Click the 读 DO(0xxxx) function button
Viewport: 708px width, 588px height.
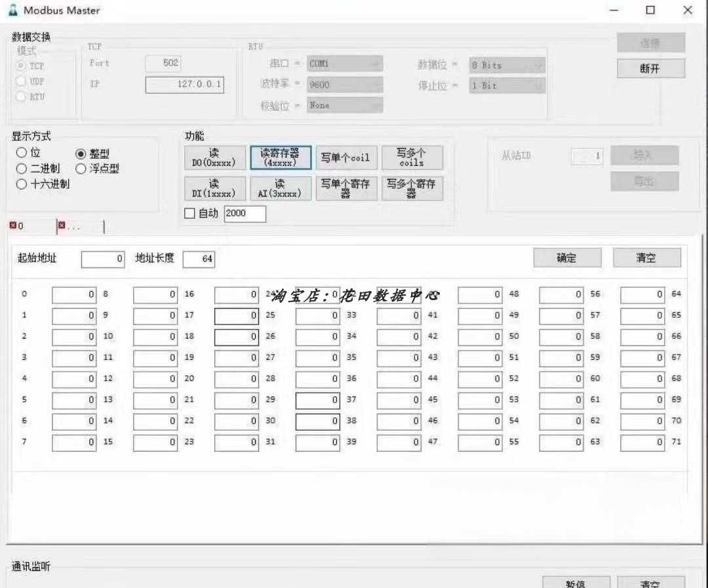pyautogui.click(x=215, y=157)
